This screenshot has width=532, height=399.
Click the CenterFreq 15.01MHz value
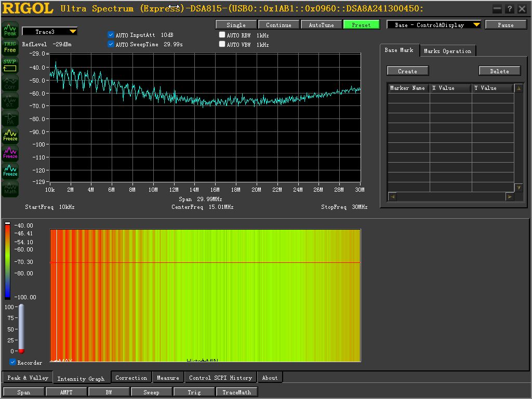[221, 207]
